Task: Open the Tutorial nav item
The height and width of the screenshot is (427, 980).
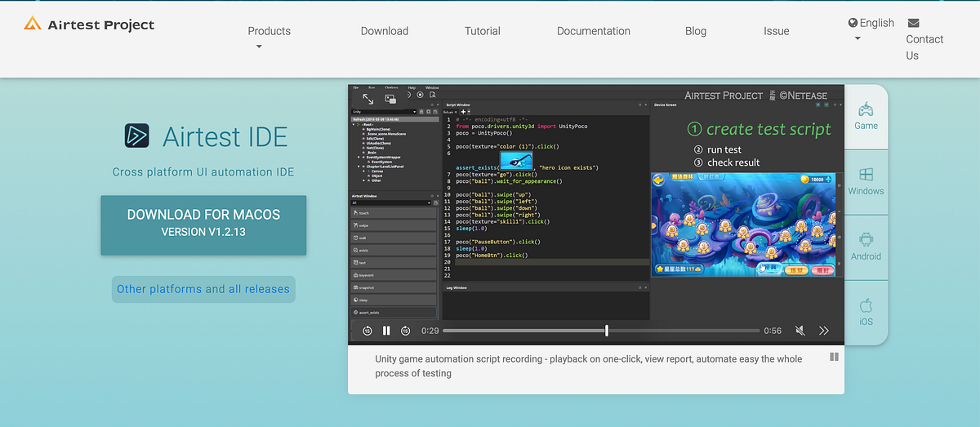Action: tap(483, 31)
